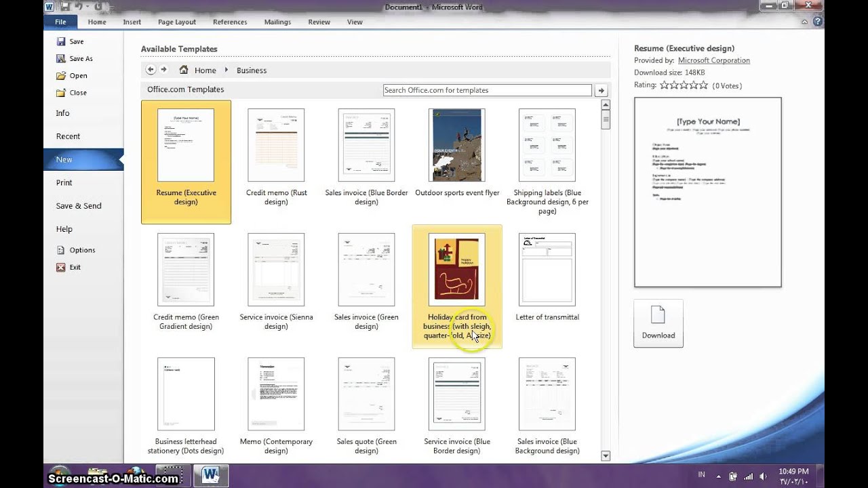
Task: Open Windows Start orb
Action: [x=60, y=475]
